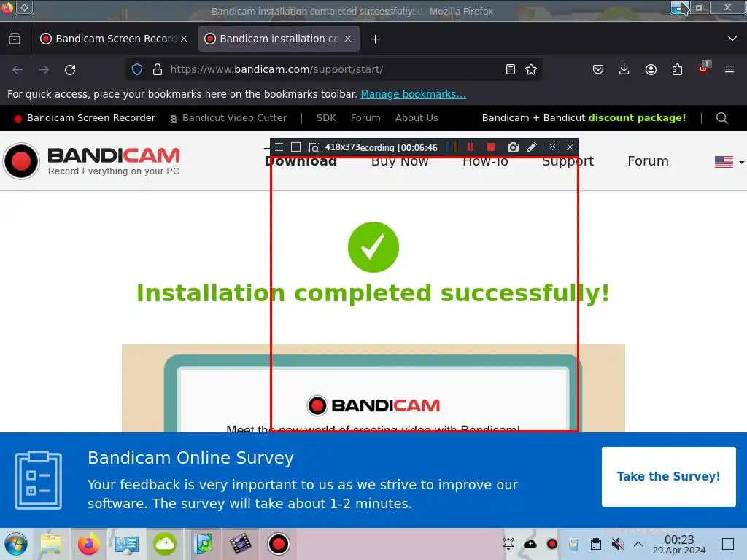Viewport: 747px width, 560px height.
Task: Expand hidden system tray icons
Action: click(x=638, y=544)
